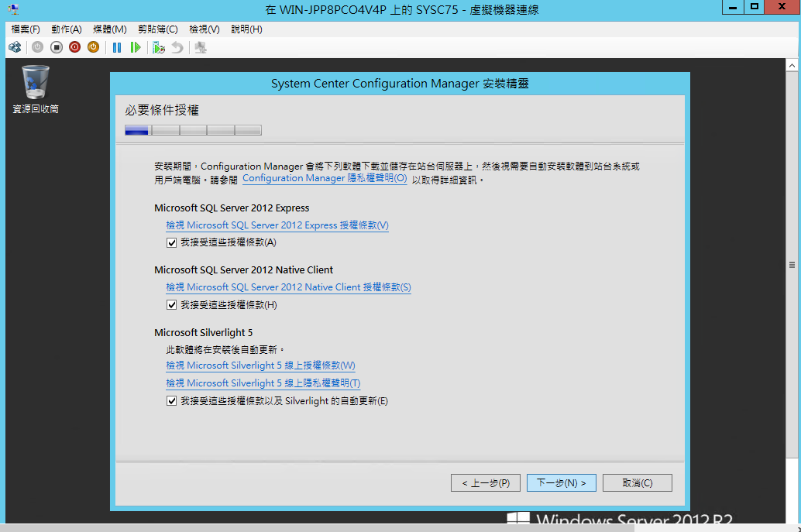Image resolution: width=801 pixels, height=532 pixels.
Task: Click the 此軟體將在安裝後自動更新 note
Action: click(225, 350)
